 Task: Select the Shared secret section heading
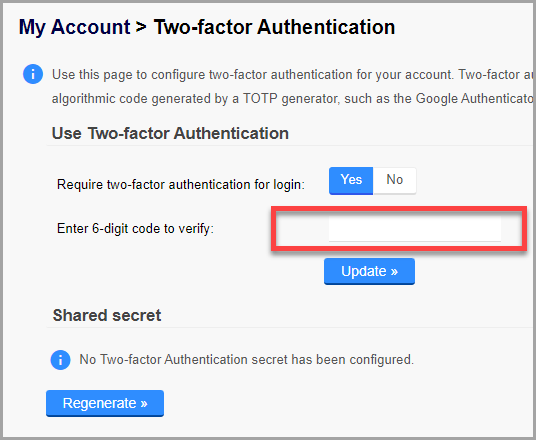(107, 315)
